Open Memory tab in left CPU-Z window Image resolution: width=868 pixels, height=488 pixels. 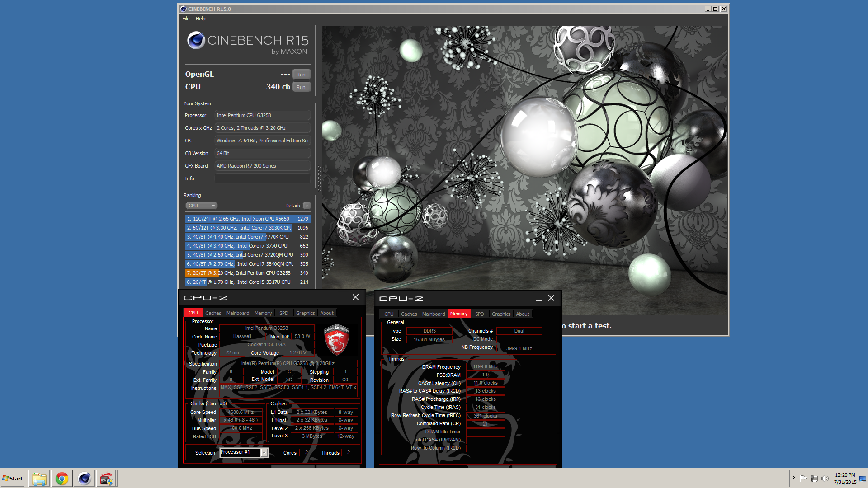(263, 313)
